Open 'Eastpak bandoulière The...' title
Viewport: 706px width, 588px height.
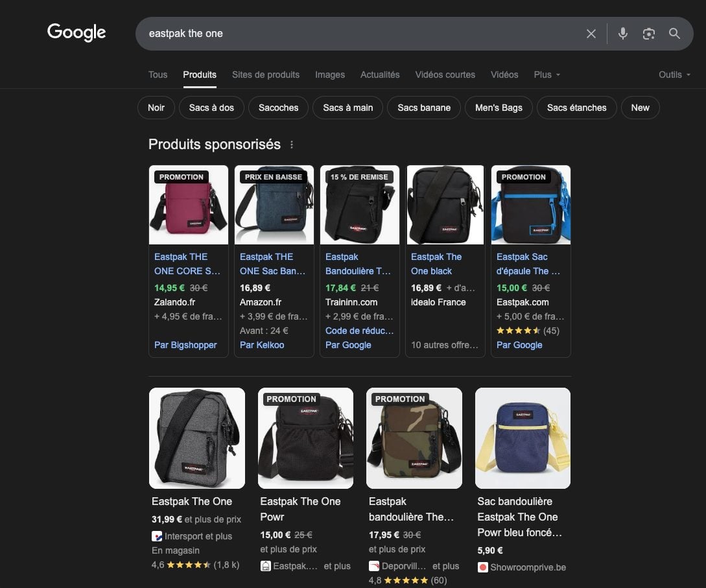411,509
